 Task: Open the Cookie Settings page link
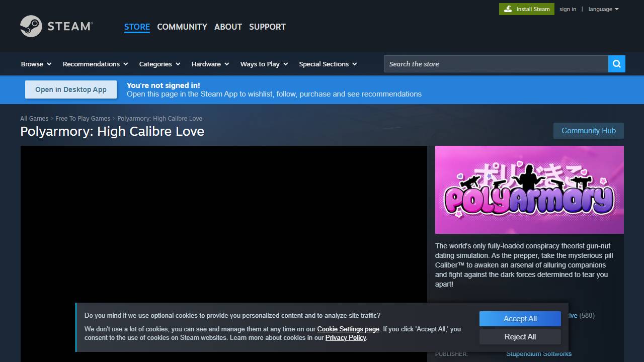348,329
